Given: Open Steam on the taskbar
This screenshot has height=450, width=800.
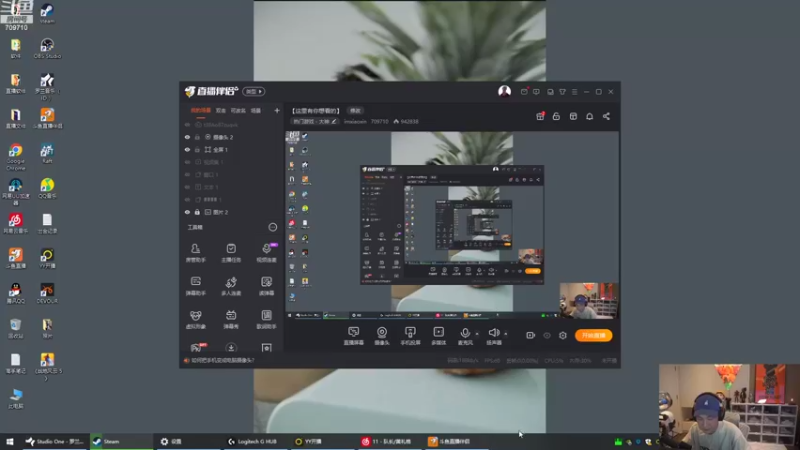Looking at the screenshot, I should click(x=121, y=441).
